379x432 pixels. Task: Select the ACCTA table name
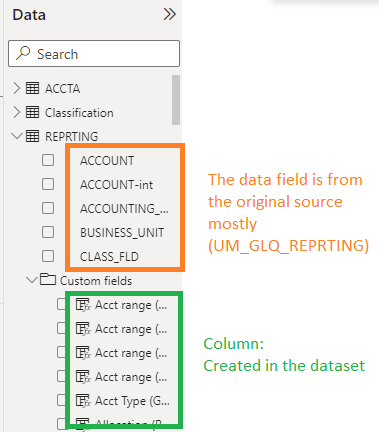[62, 89]
